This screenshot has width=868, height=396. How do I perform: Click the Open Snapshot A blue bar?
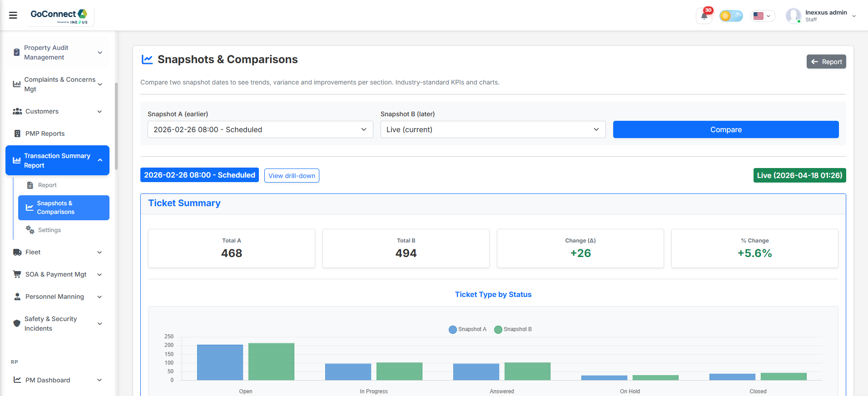[x=220, y=362]
